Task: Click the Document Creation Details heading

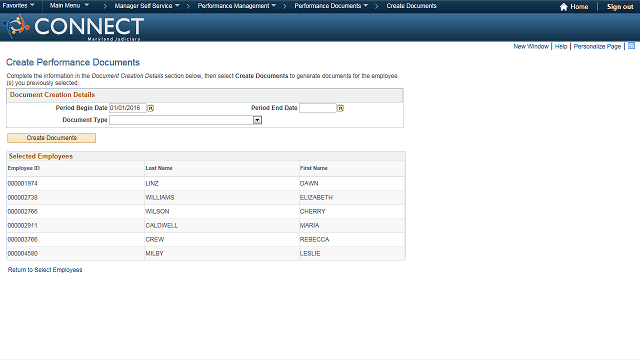Action: click(52, 95)
